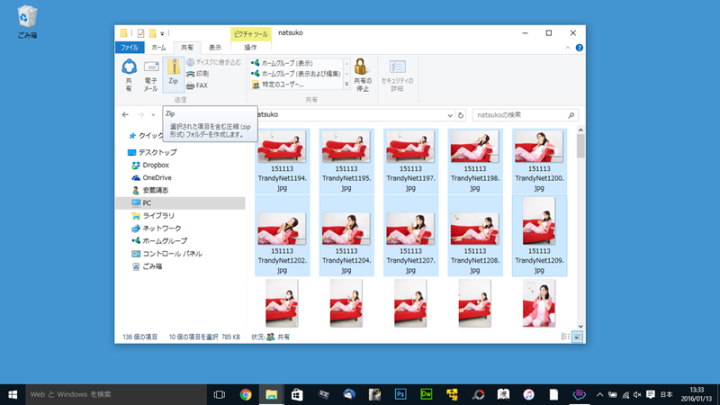Click the 印刷 print icon

coord(190,74)
